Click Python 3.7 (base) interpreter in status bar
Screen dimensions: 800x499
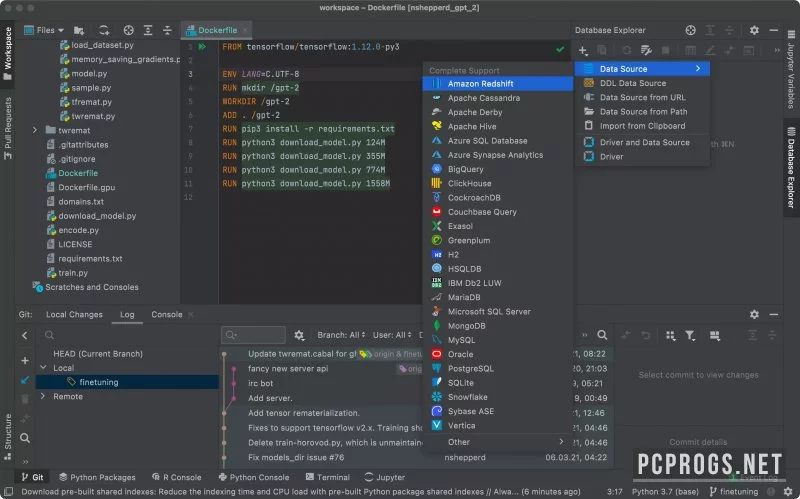pos(665,491)
